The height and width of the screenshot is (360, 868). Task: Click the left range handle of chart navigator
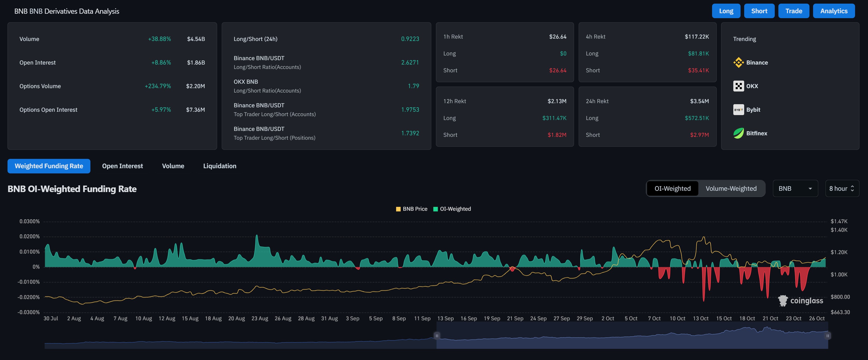(437, 335)
